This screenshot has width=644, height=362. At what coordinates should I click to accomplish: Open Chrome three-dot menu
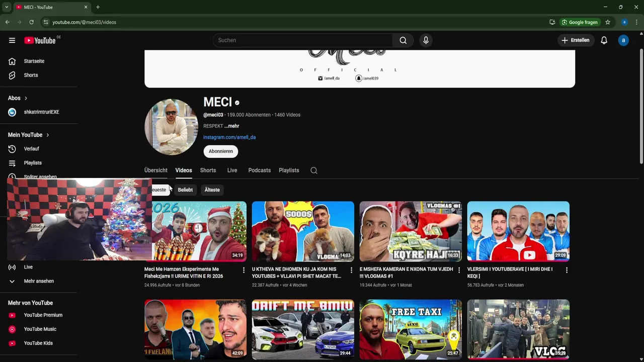click(637, 22)
